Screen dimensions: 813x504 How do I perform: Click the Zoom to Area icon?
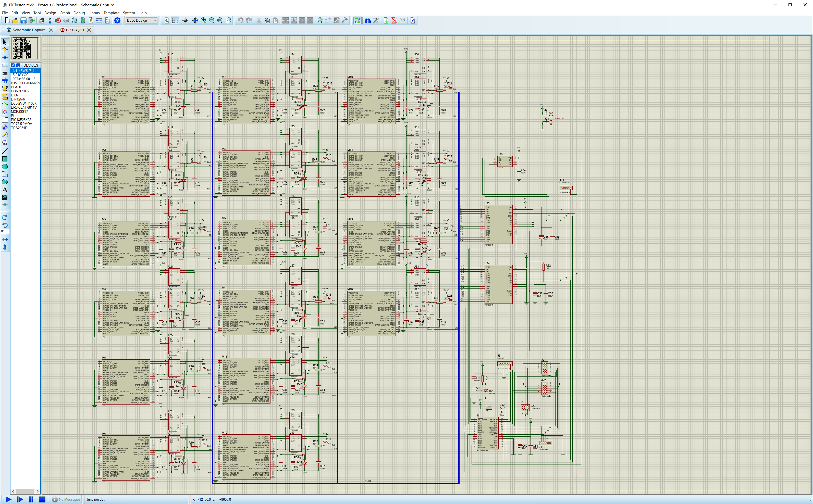[x=228, y=20]
